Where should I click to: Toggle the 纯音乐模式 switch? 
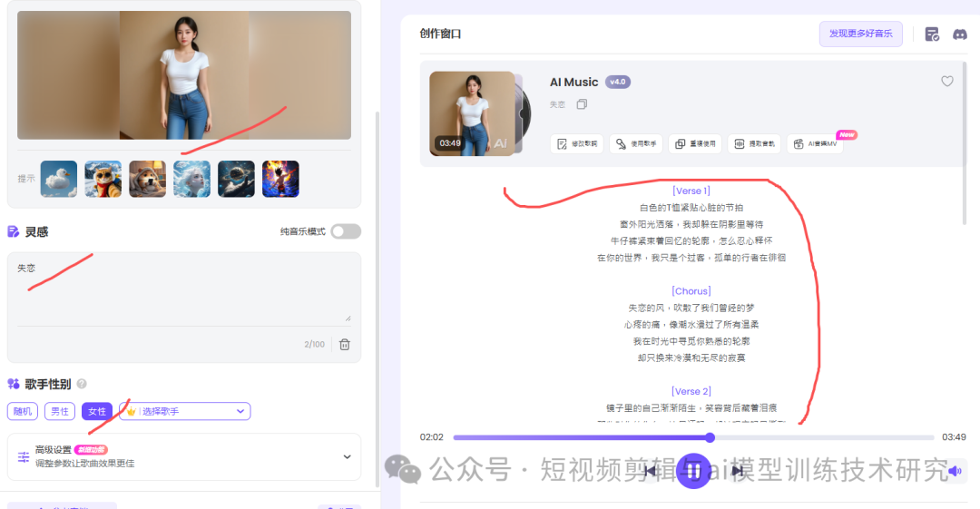point(346,231)
